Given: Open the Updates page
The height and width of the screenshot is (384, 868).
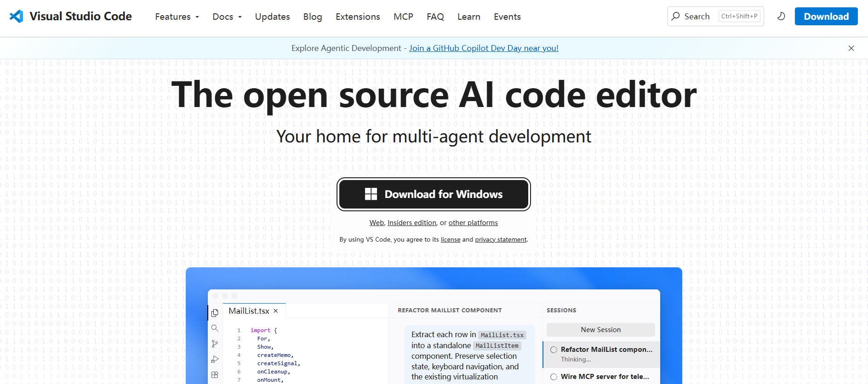Looking at the screenshot, I should coord(273,17).
